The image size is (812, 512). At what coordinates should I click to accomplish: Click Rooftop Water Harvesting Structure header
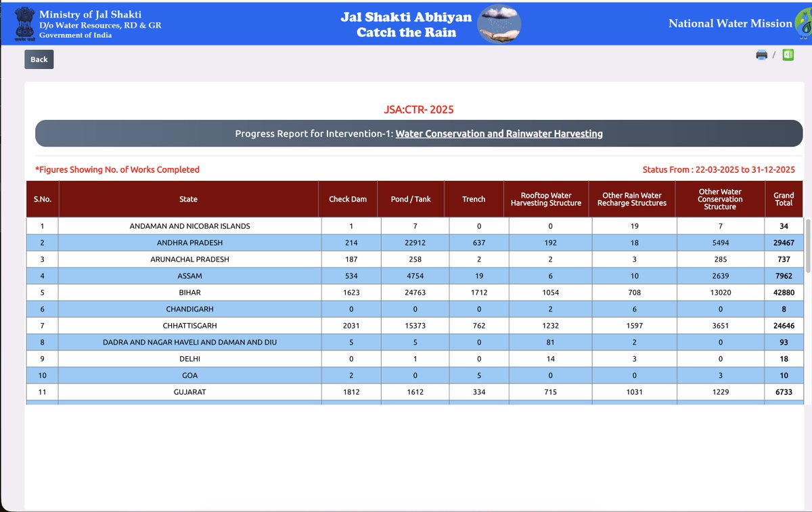pos(546,199)
